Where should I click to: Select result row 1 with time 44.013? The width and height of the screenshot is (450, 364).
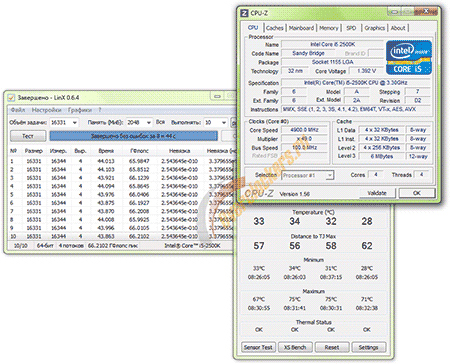(x=122, y=161)
